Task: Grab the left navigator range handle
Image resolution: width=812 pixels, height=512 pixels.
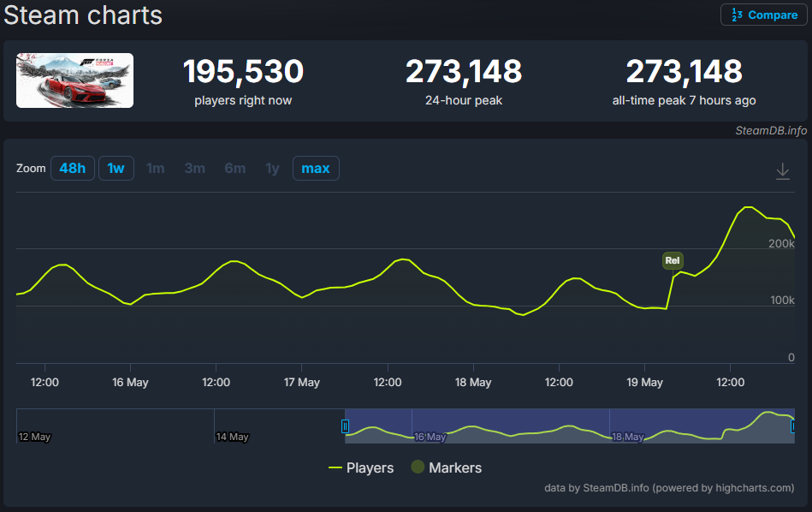Action: click(345, 426)
